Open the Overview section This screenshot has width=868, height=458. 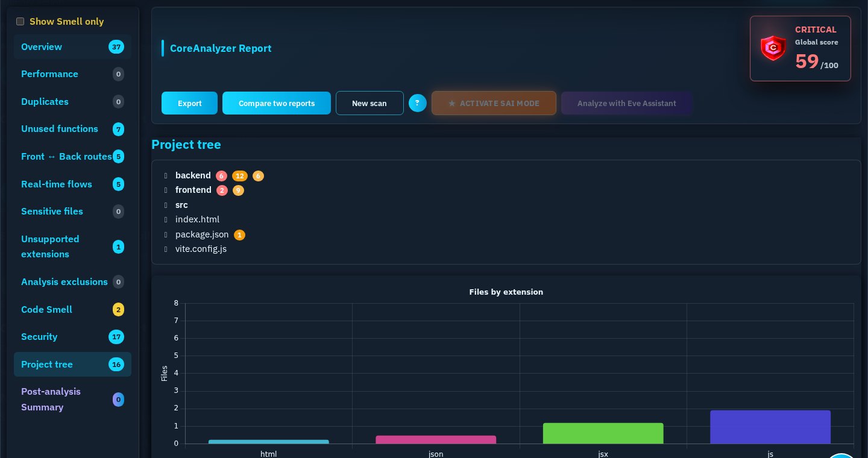pos(72,46)
